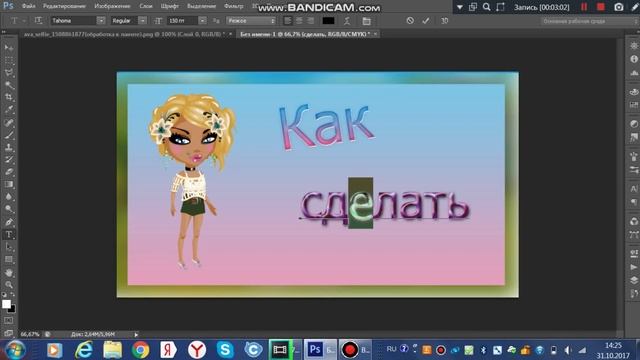Viewport: 640px width, 360px height.
Task: Open the anti-aliasing method dropdown
Action: point(251,20)
